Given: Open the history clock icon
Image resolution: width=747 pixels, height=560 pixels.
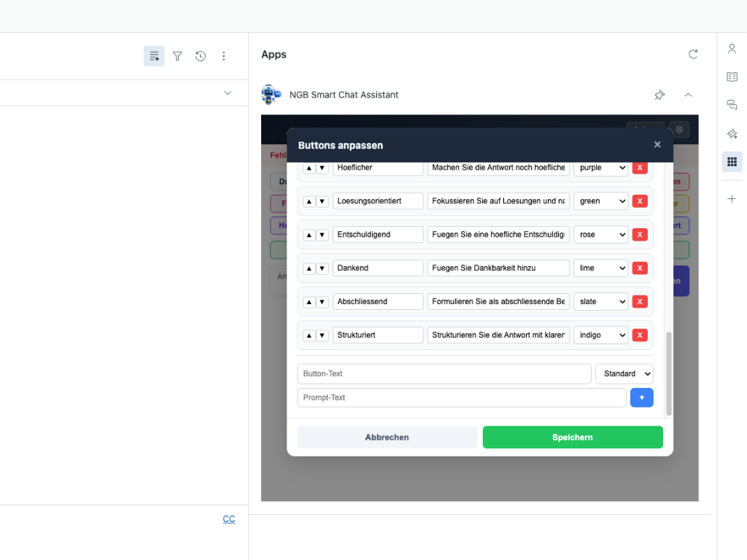Looking at the screenshot, I should coord(201,55).
